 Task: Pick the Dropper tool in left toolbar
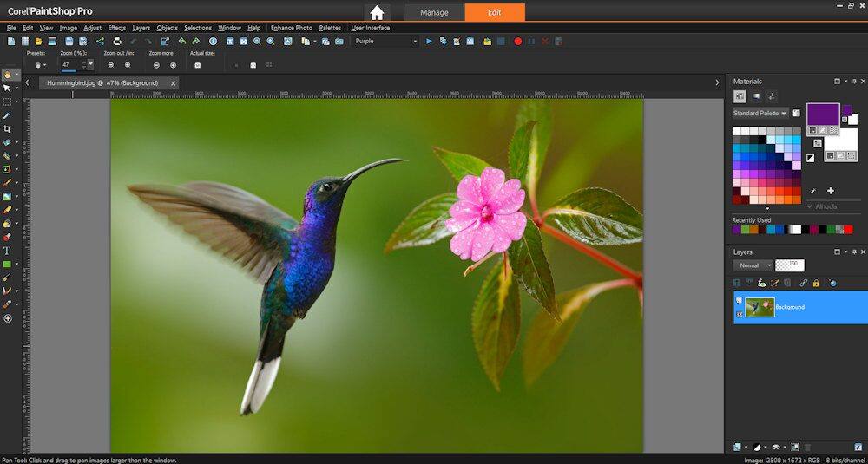[x=7, y=115]
